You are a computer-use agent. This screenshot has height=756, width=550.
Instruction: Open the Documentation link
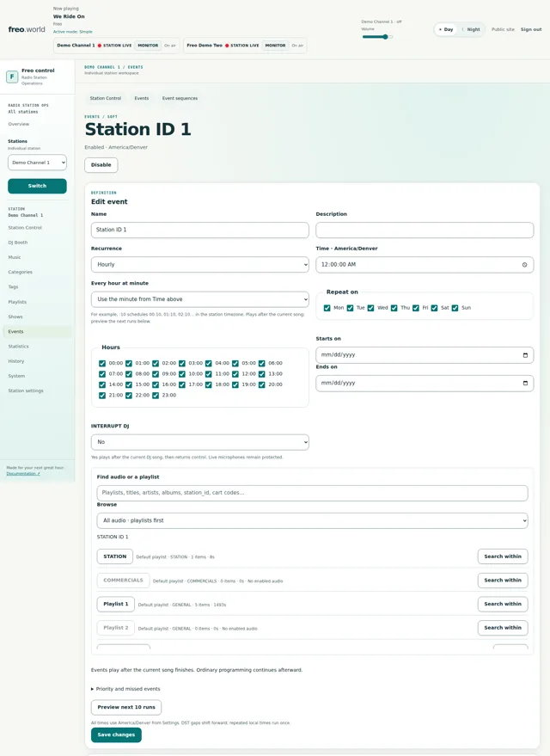coord(23,473)
